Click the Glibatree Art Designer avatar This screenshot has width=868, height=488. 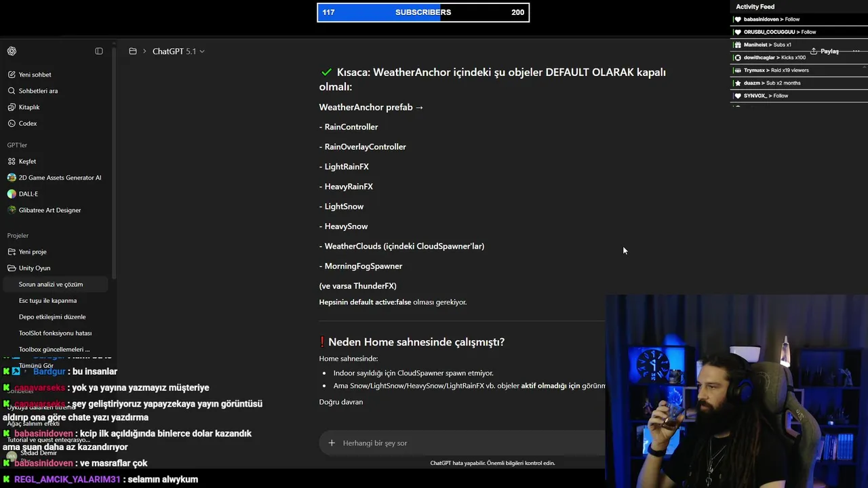pyautogui.click(x=12, y=210)
